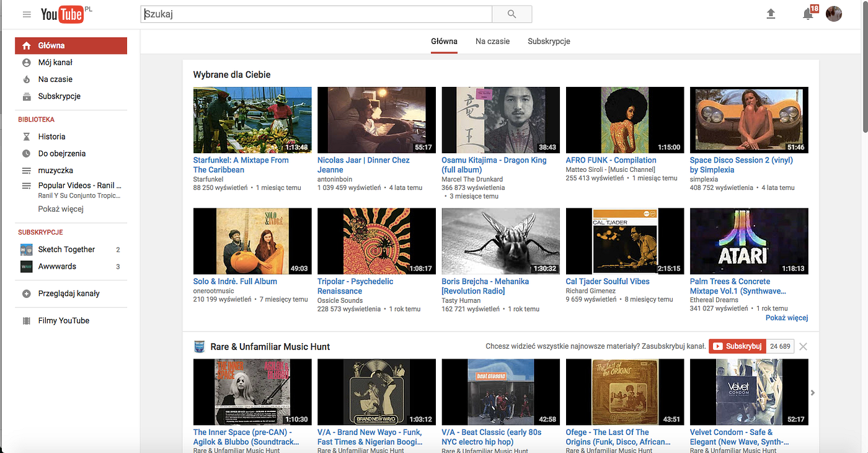Screen dimensions: 868x453
Task: Click into the Szukaj search field
Action: [x=316, y=14]
